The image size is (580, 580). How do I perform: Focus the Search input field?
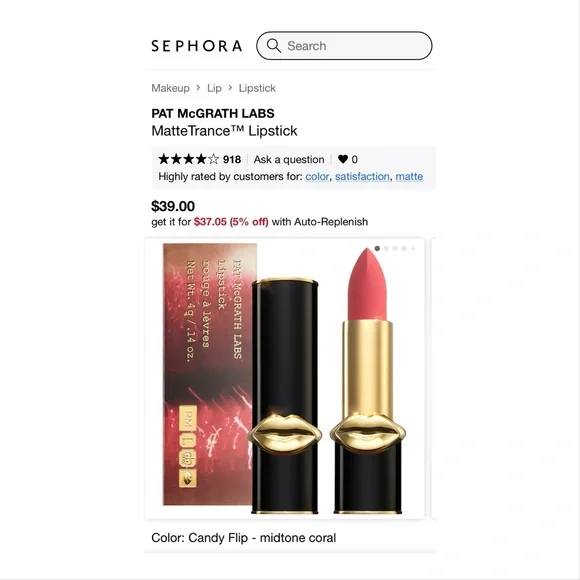(x=344, y=46)
